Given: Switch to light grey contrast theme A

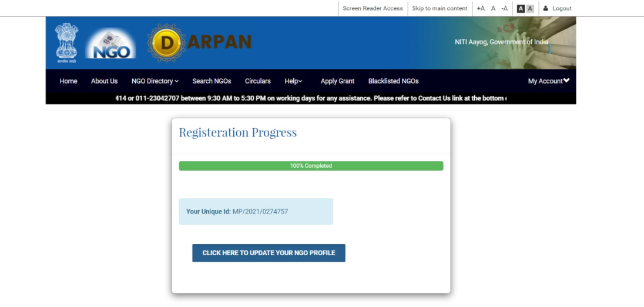Looking at the screenshot, I should [530, 8].
